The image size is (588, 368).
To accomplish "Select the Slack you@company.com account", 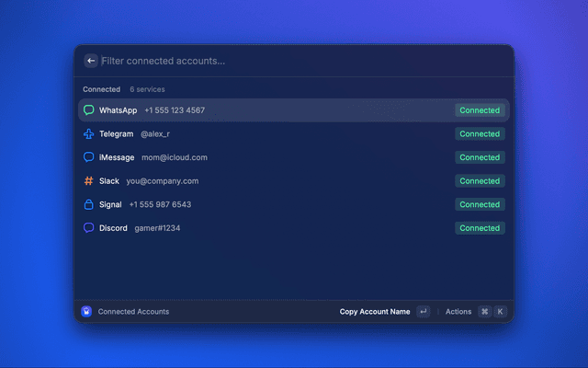I will coord(276,181).
